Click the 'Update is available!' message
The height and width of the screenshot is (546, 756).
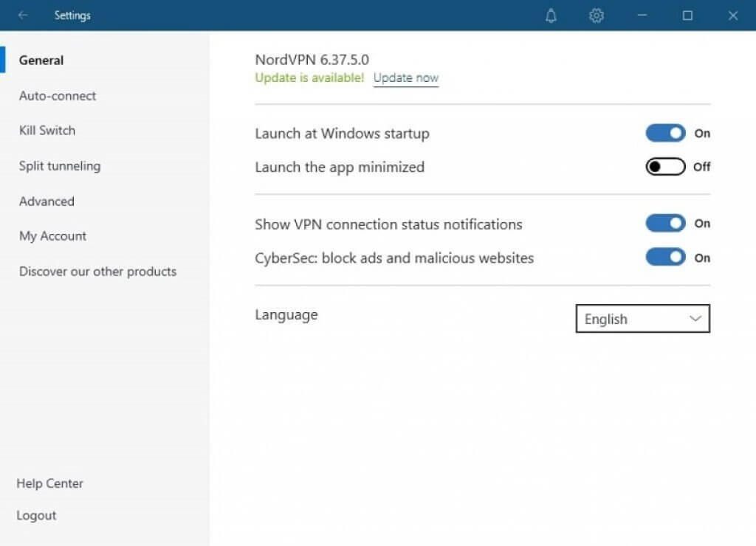309,78
